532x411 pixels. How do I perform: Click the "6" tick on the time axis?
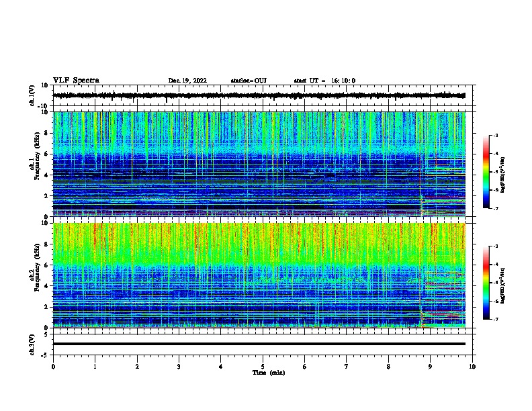click(305, 367)
